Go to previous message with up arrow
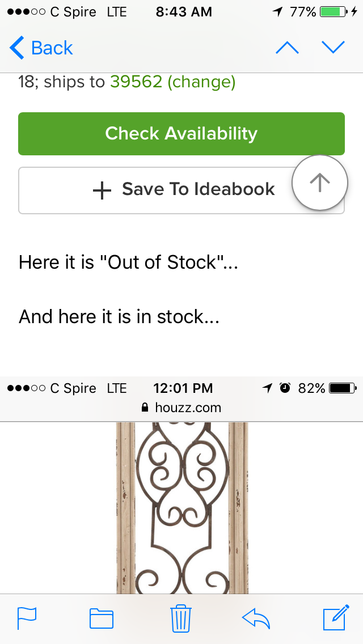The image size is (363, 644). coord(287,48)
